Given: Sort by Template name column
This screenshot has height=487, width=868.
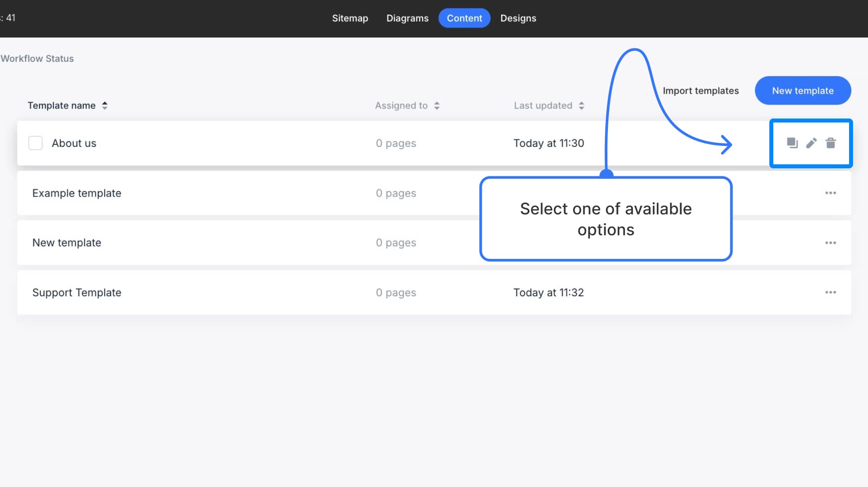Looking at the screenshot, I should pyautogui.click(x=67, y=106).
